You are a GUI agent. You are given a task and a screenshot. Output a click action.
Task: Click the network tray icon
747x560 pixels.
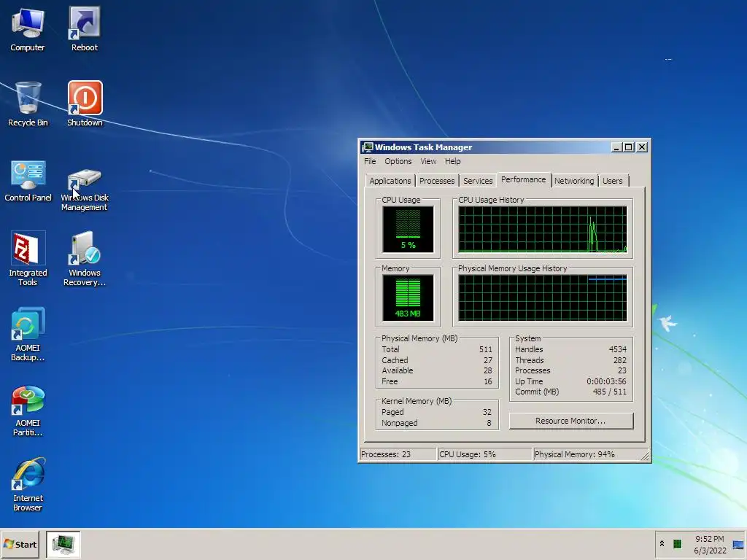(x=738, y=545)
